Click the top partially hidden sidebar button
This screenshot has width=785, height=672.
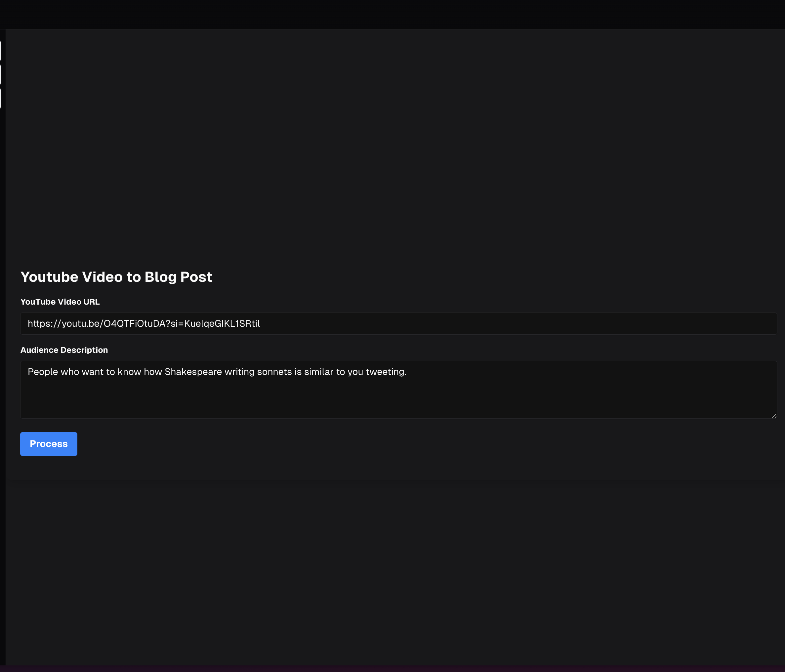click(x=0, y=50)
